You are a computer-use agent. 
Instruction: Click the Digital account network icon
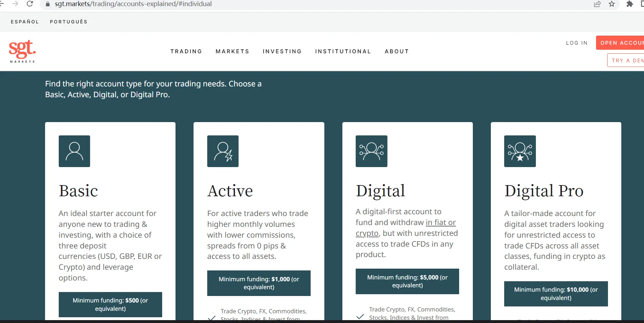click(372, 151)
